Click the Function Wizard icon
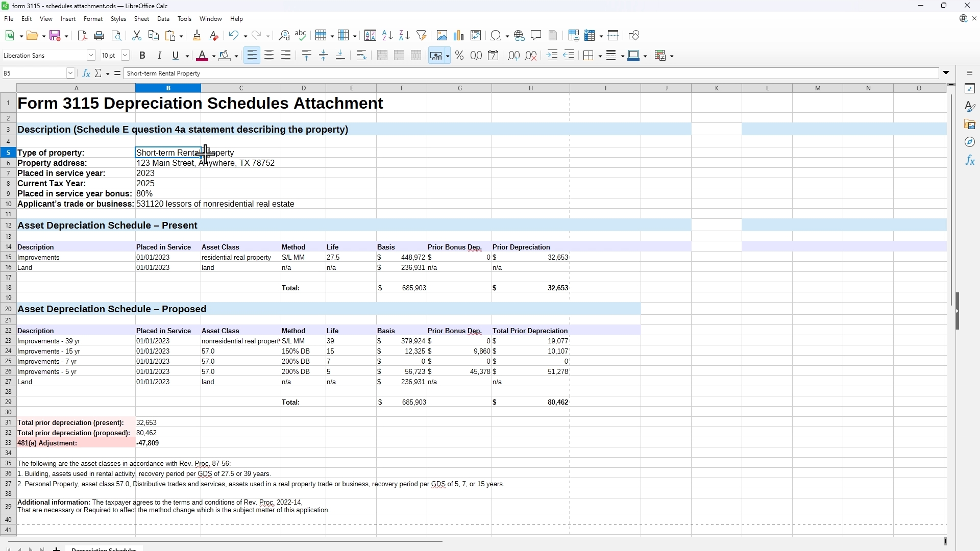Image resolution: width=980 pixels, height=551 pixels. [86, 73]
